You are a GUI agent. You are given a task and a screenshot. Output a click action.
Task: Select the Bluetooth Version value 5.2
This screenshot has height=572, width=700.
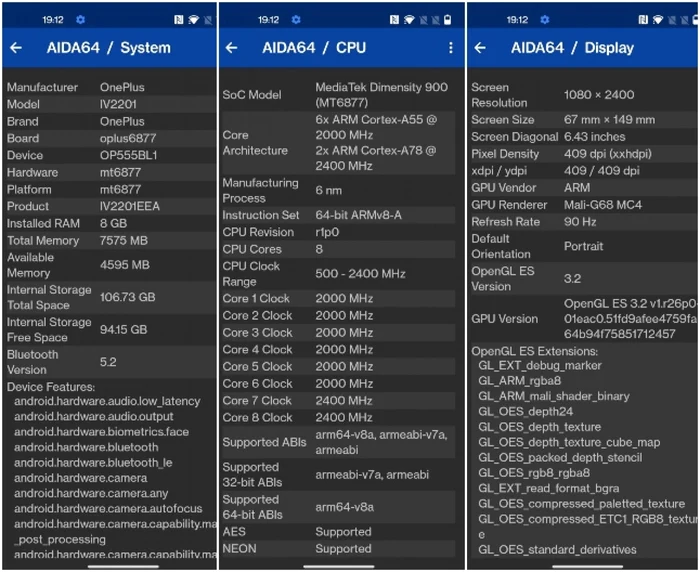(108, 362)
